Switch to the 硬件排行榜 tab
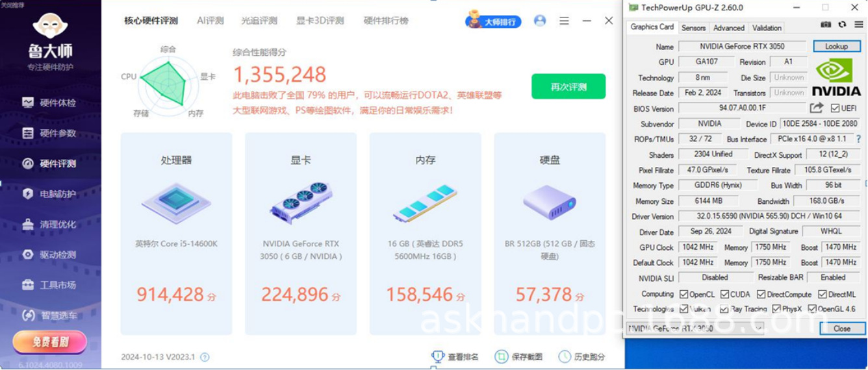 (x=386, y=21)
